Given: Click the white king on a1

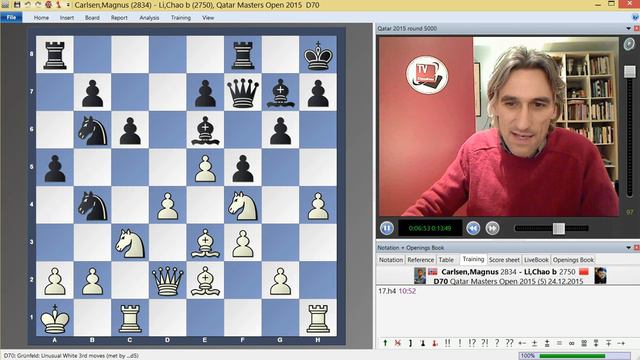Looking at the screenshot, I should [55, 318].
